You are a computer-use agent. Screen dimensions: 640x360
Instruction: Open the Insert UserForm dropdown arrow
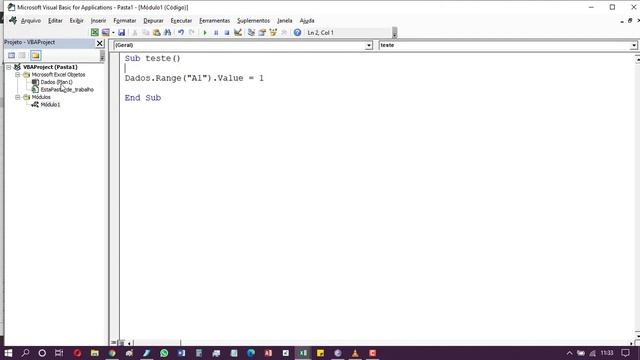pos(113,33)
